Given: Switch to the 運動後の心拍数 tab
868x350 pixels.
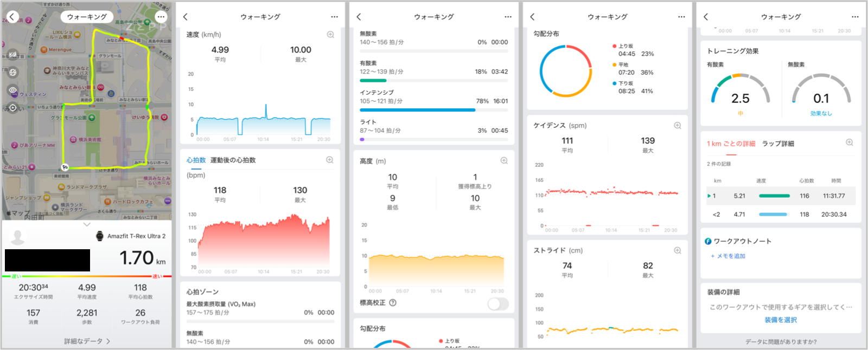Looking at the screenshot, I should pyautogui.click(x=233, y=160).
